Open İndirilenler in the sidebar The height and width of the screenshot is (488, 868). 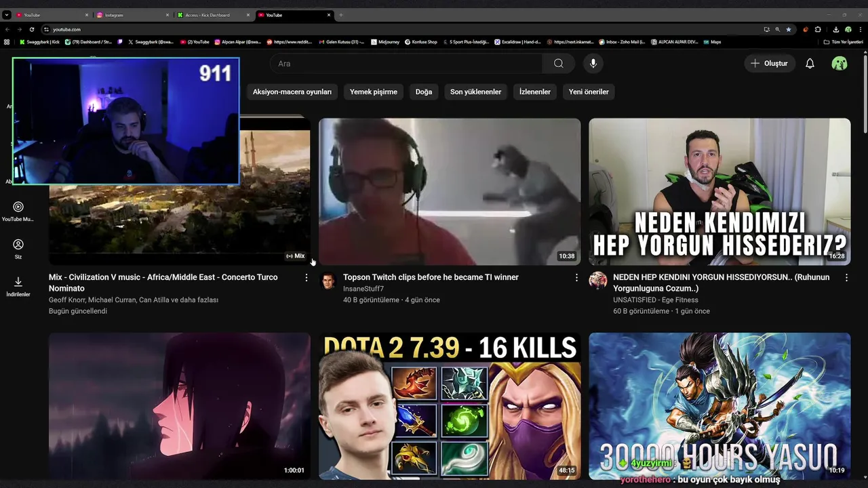coord(18,287)
